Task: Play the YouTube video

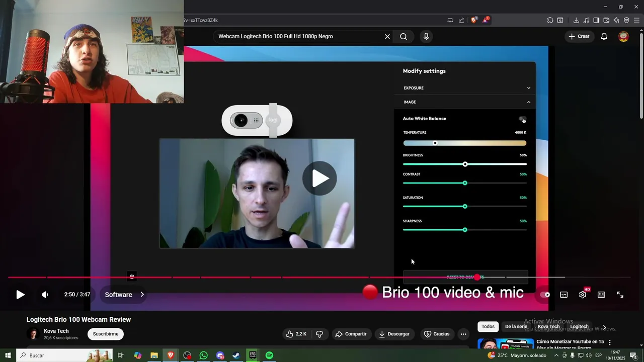Action: 20,295
